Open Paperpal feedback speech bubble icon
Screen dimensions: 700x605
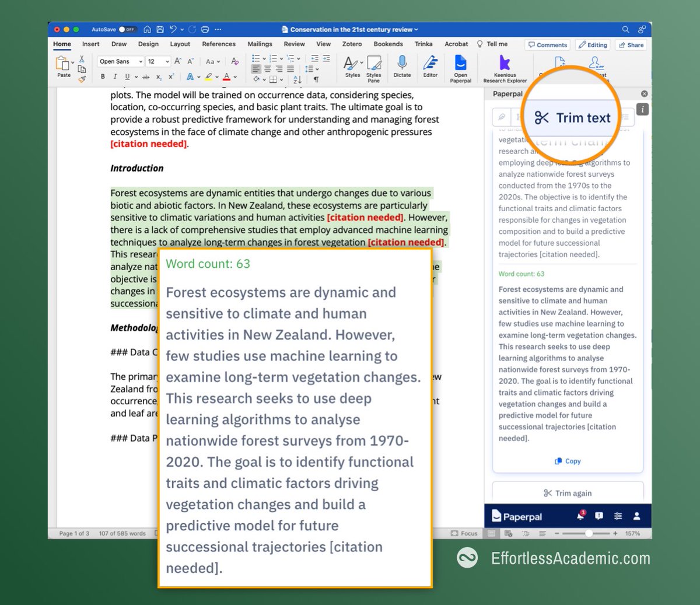pyautogui.click(x=599, y=516)
